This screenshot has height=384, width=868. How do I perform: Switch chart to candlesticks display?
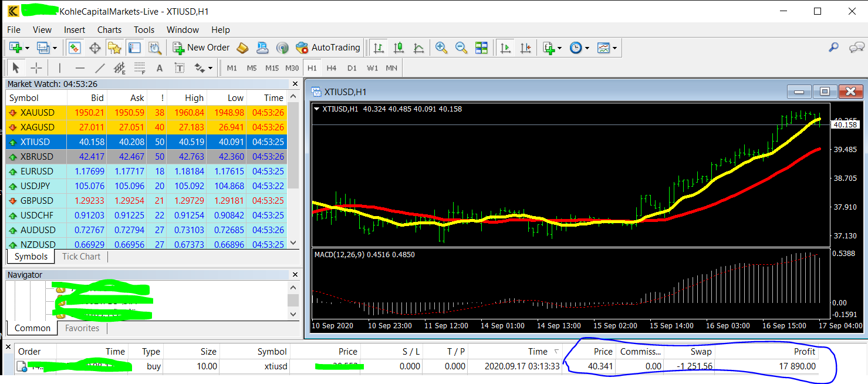point(399,48)
